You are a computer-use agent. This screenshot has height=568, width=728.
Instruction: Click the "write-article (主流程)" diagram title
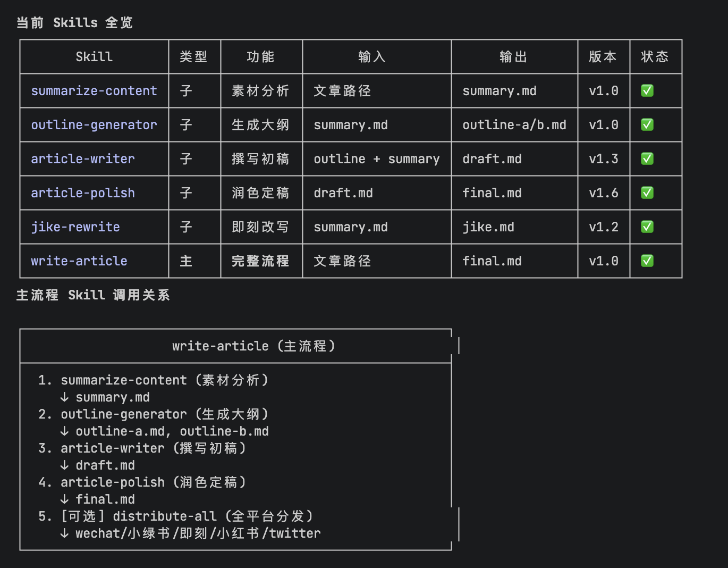click(x=254, y=346)
